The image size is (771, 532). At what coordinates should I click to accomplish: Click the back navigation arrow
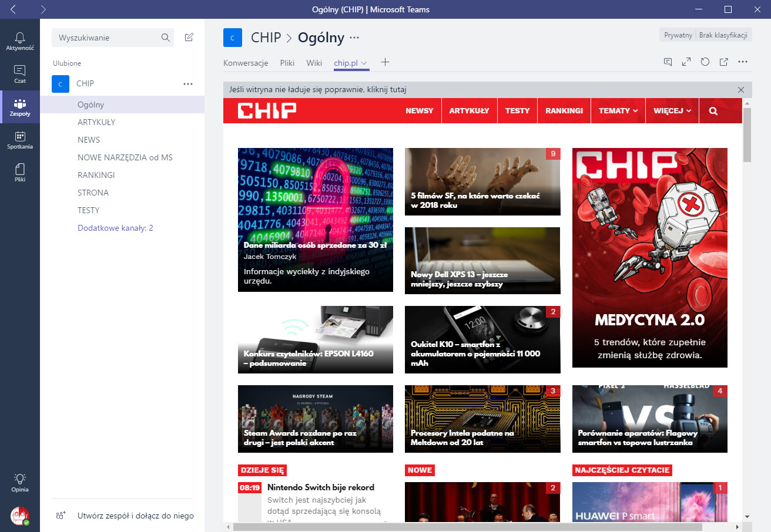tap(14, 9)
